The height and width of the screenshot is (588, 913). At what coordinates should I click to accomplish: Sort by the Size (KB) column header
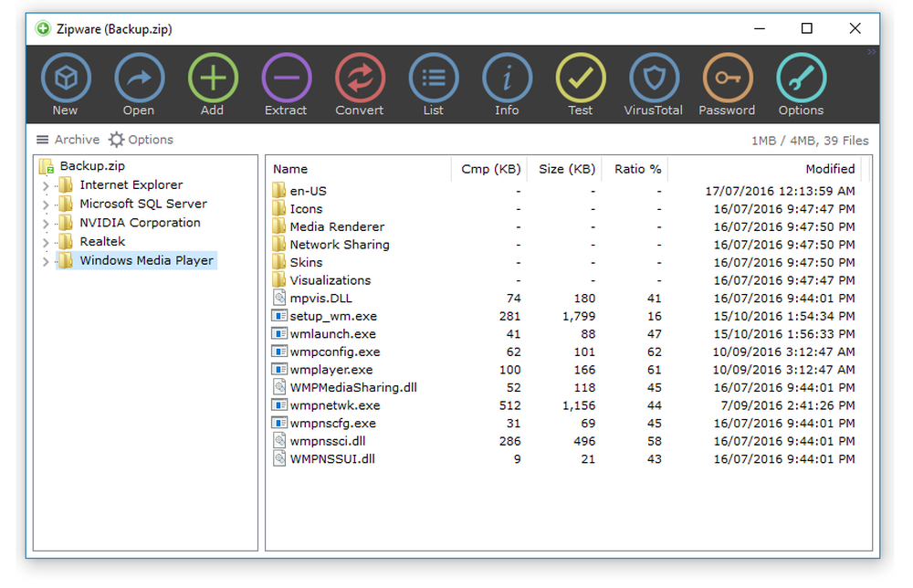pos(565,170)
